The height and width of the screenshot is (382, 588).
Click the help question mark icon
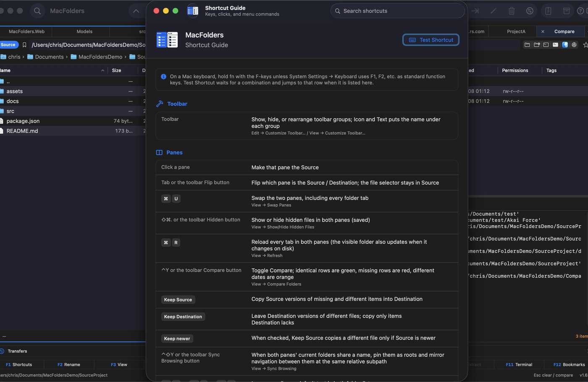click(580, 11)
